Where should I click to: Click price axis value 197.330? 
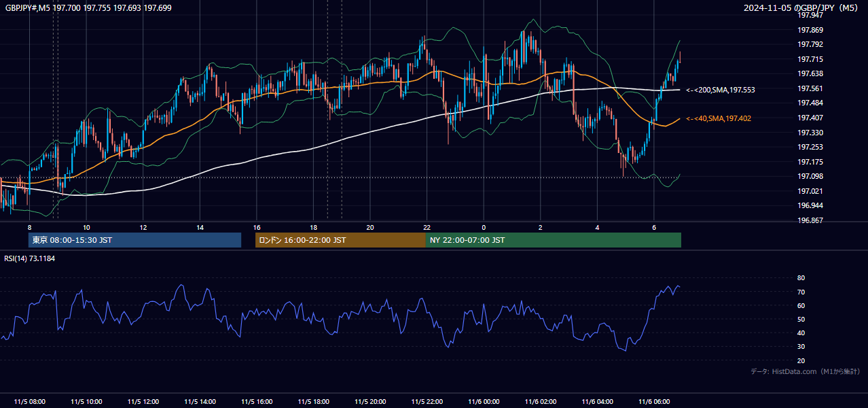click(x=810, y=133)
